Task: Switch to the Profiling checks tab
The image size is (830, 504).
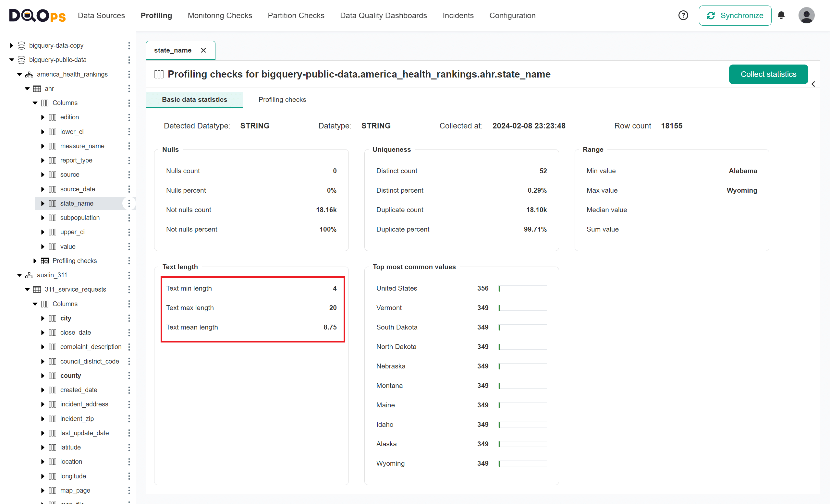Action: 282,100
